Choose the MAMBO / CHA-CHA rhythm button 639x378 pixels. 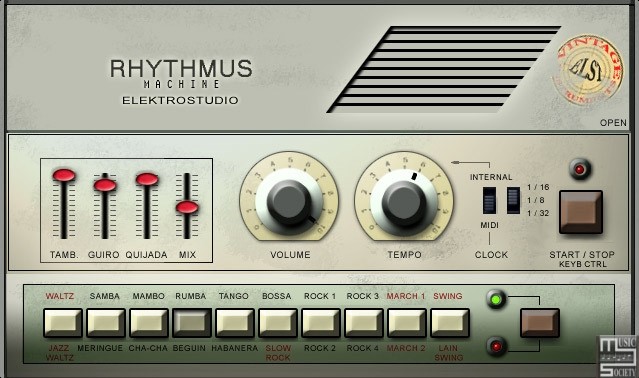coord(149,322)
